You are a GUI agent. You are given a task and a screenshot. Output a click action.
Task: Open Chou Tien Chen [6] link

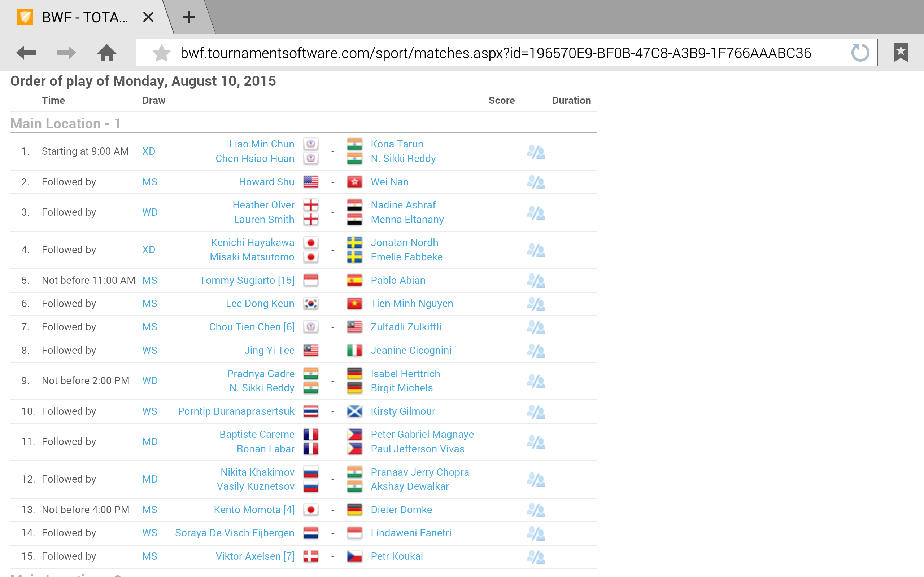pos(251,327)
